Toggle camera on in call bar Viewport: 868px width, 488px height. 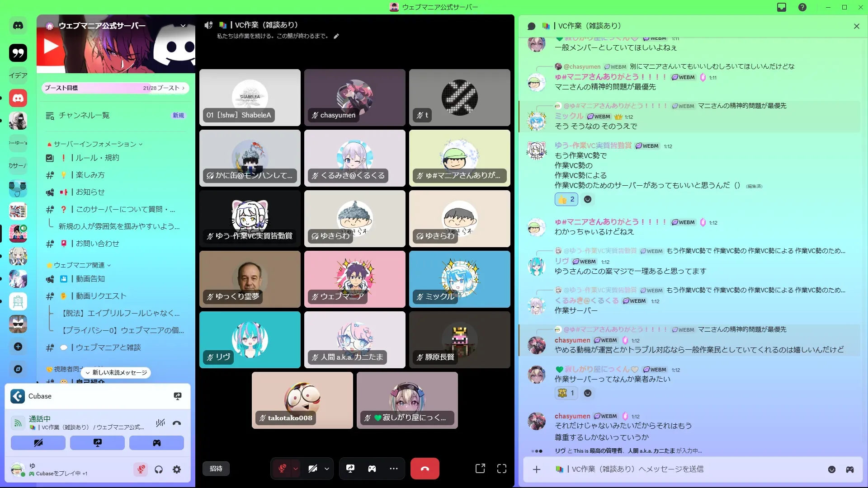[313, 469]
